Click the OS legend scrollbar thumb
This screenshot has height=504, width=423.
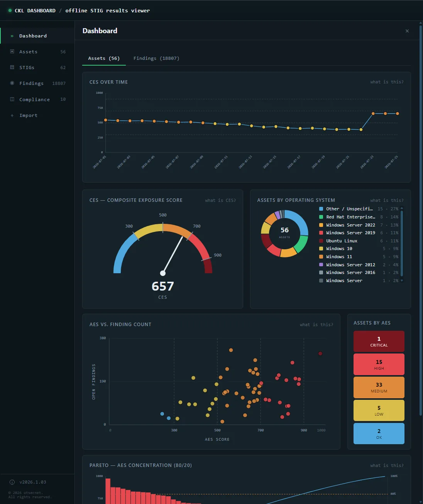pos(402,243)
